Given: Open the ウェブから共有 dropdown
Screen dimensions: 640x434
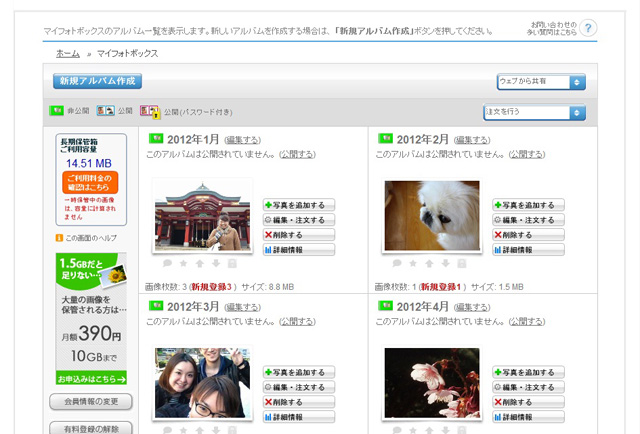Looking at the screenshot, I should (541, 82).
